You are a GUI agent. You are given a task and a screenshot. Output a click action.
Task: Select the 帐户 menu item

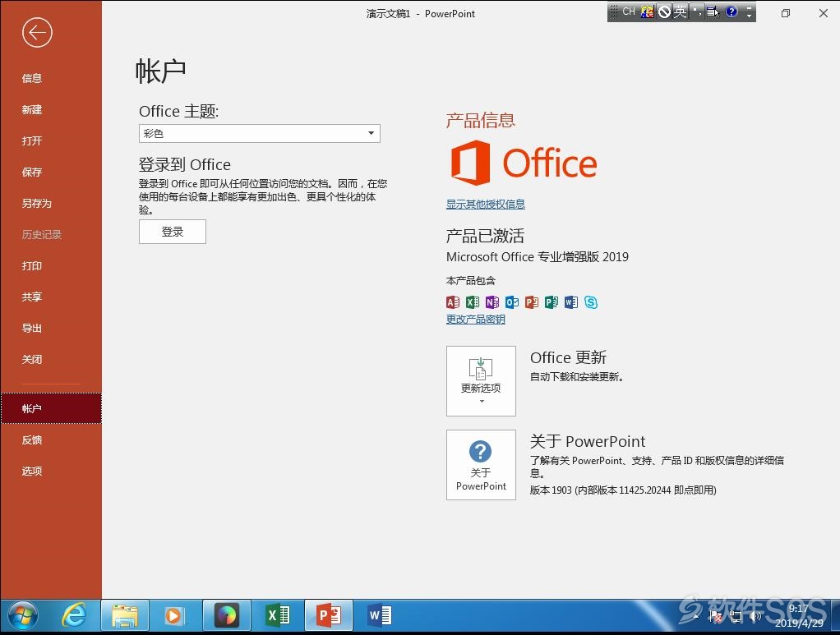click(x=51, y=408)
